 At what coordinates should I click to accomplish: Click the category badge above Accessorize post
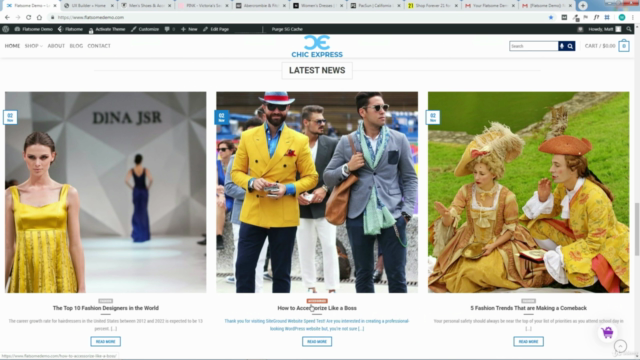click(317, 301)
